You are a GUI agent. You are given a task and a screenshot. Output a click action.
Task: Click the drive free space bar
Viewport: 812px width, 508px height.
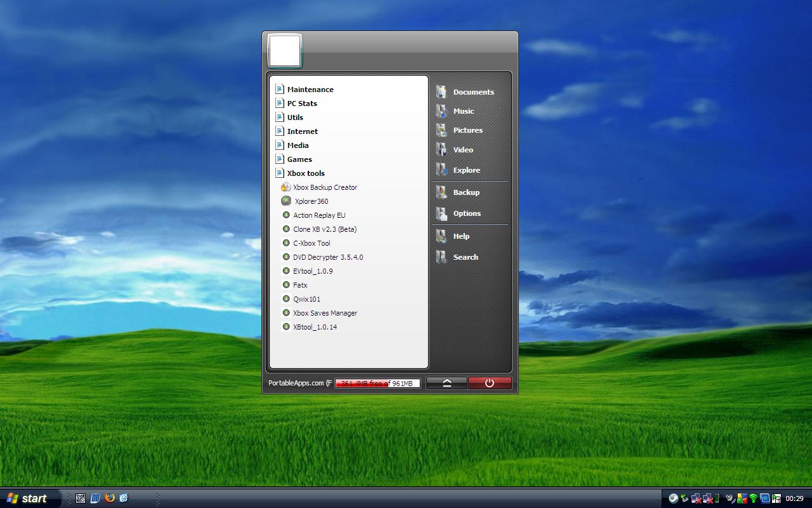click(x=377, y=383)
